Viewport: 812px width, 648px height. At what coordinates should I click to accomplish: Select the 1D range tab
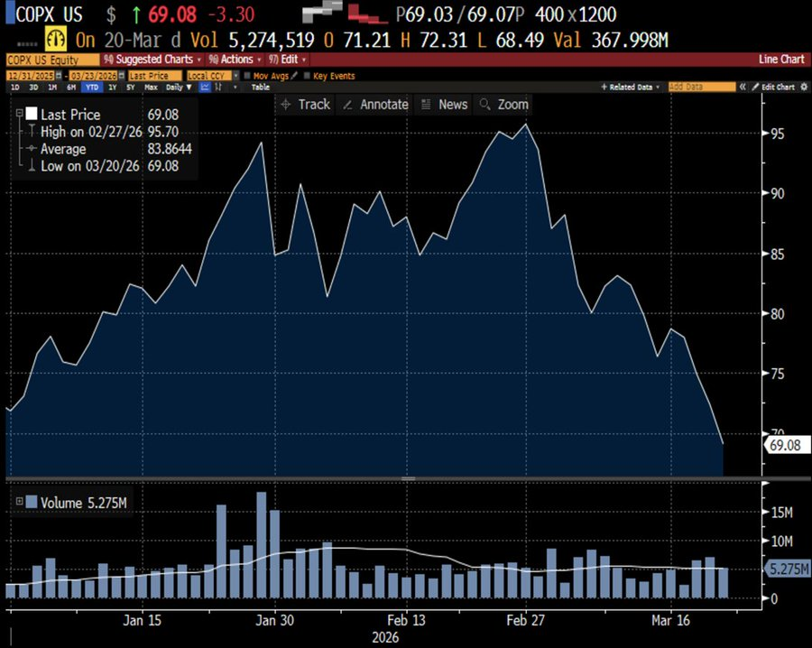tap(15, 87)
